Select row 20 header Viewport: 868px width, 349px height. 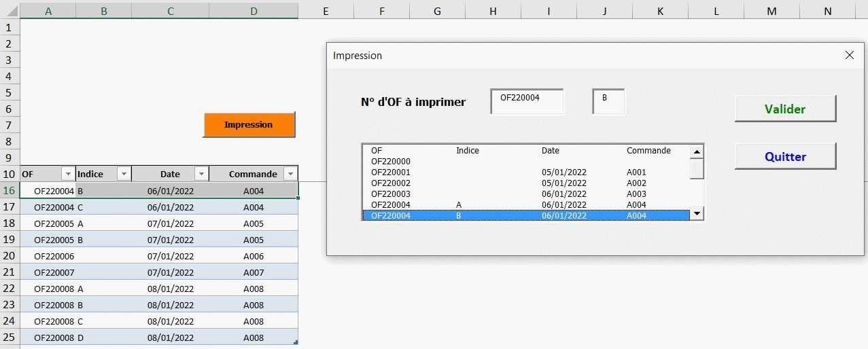(x=10, y=256)
